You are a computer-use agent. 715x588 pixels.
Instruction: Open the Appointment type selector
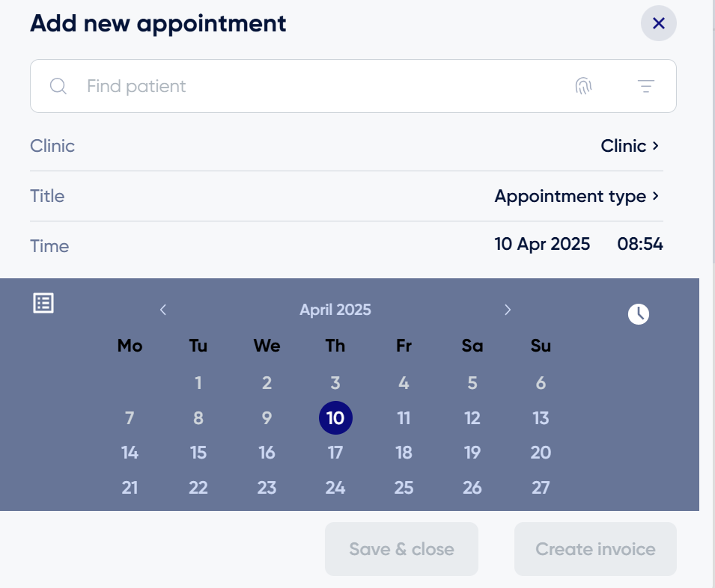coord(576,196)
